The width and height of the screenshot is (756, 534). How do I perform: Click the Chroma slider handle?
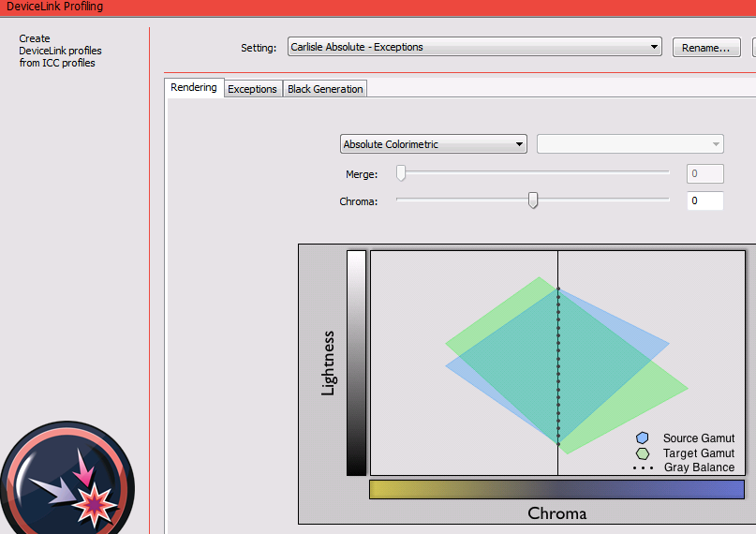point(533,200)
